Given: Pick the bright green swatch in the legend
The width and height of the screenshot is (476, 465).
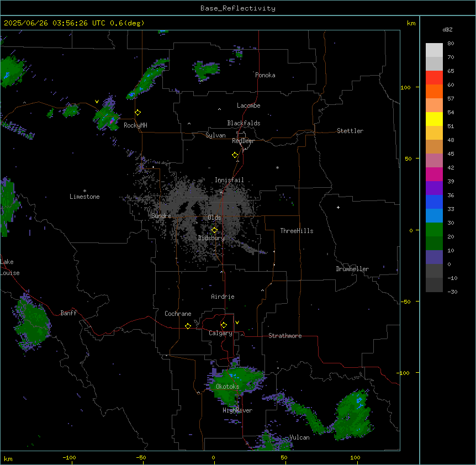Looking at the screenshot, I should 434,230.
